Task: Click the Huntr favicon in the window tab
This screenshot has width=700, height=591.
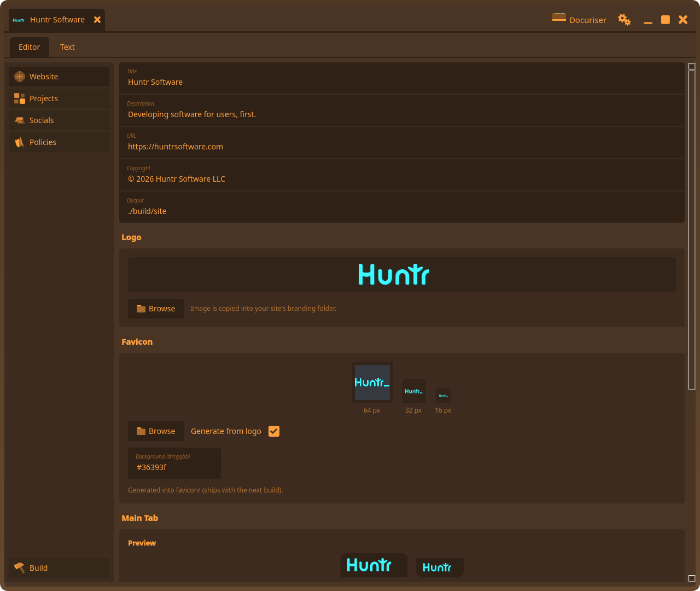Action: pos(19,20)
